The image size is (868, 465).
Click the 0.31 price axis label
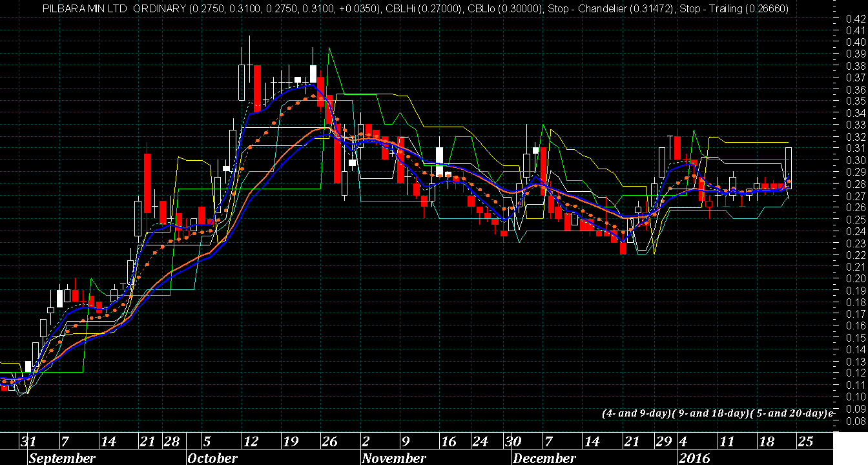click(x=855, y=149)
